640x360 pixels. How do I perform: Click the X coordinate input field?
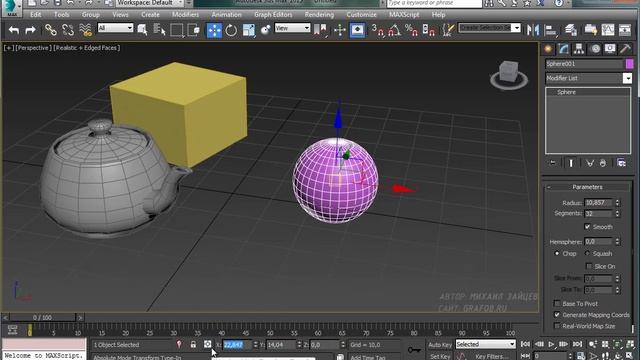237,345
